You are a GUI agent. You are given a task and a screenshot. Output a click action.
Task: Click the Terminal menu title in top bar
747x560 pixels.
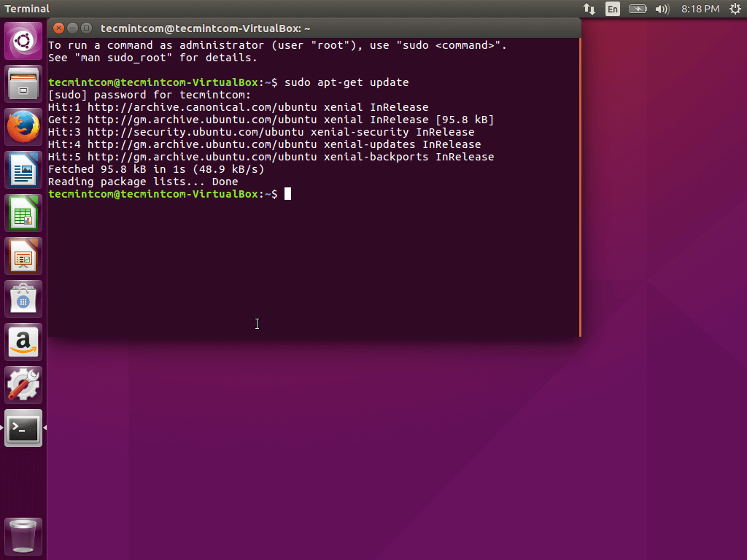click(28, 9)
